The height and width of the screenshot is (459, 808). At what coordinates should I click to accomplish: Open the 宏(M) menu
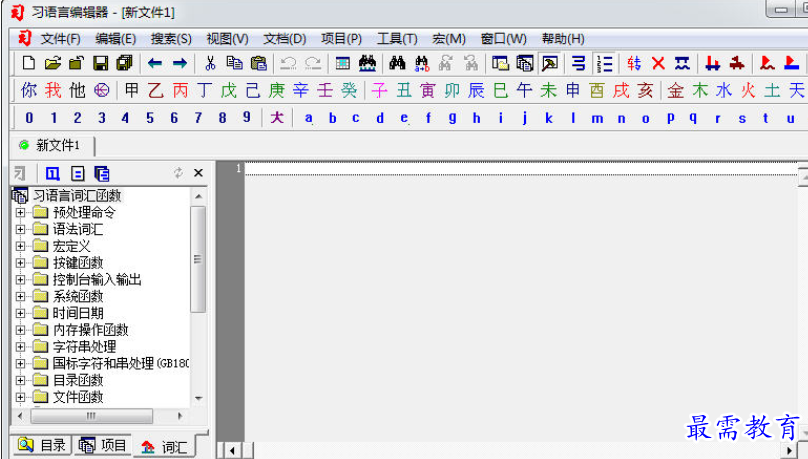[449, 39]
